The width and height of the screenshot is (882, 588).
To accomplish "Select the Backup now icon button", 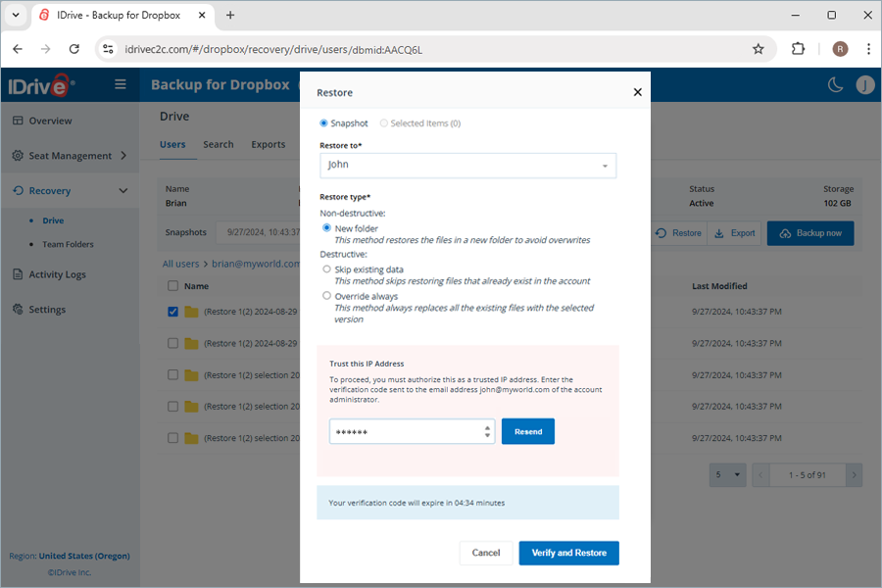I will [810, 232].
